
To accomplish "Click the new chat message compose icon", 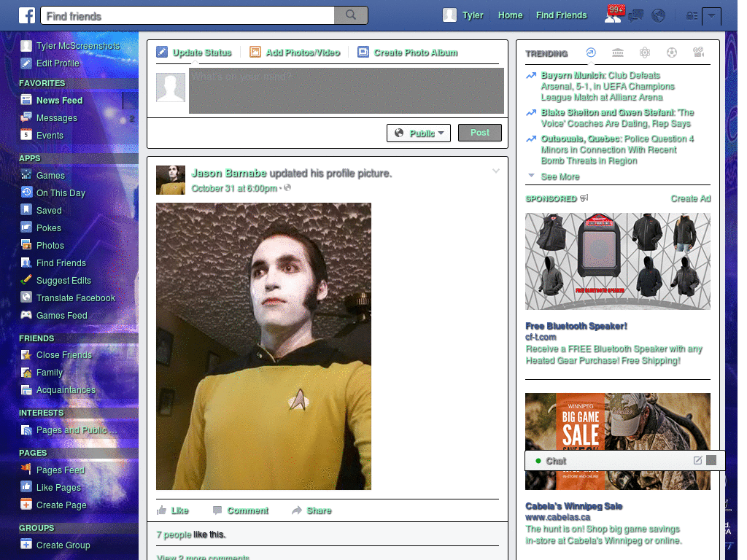I will tap(697, 461).
